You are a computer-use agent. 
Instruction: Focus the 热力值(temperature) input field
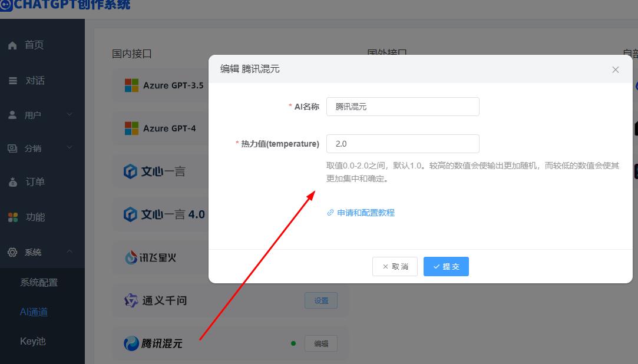coord(403,144)
